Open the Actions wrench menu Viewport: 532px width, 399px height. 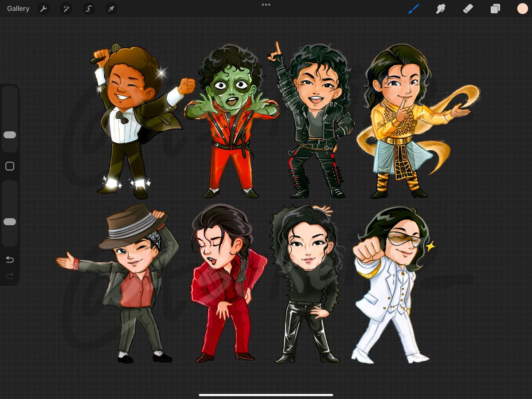coord(43,8)
